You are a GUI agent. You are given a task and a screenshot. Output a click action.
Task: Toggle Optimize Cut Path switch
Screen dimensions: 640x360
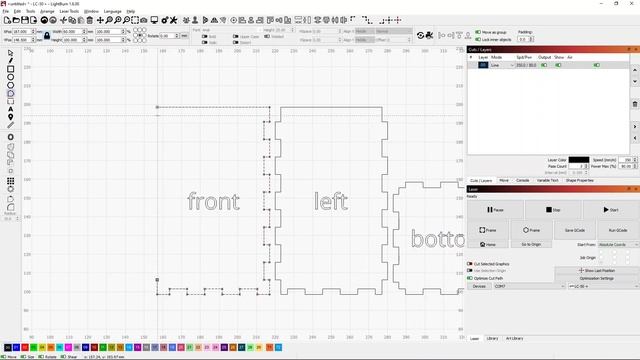[469, 278]
